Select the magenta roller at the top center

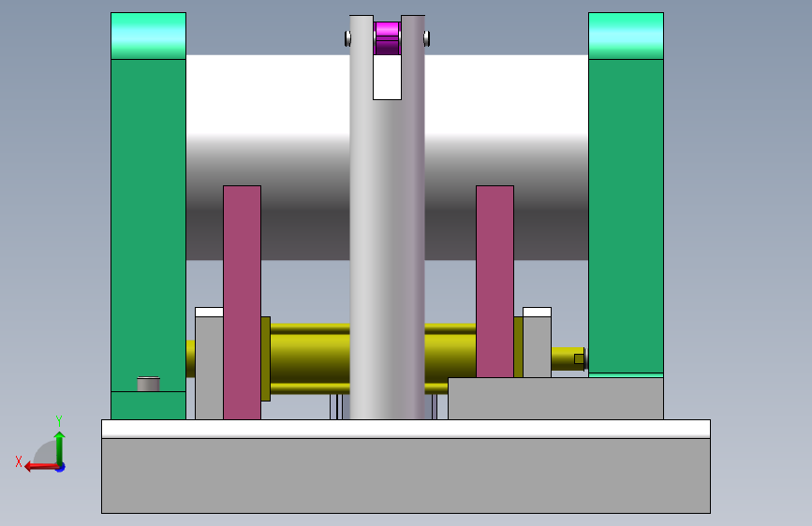point(387,38)
